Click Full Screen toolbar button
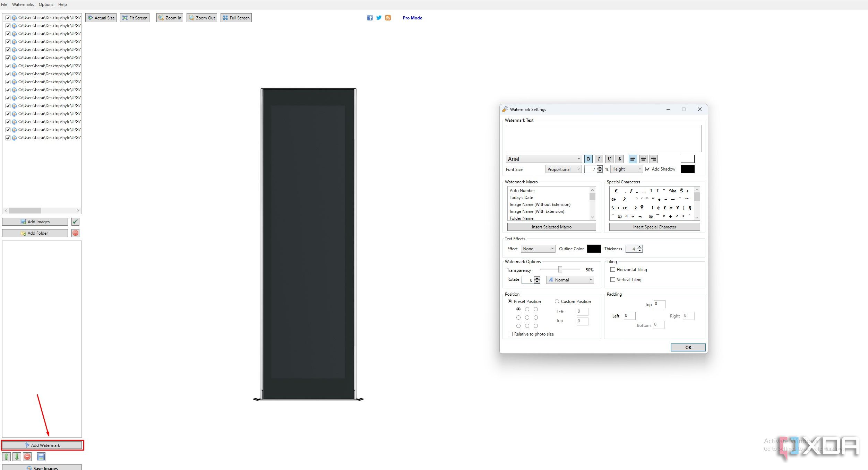 pos(236,18)
